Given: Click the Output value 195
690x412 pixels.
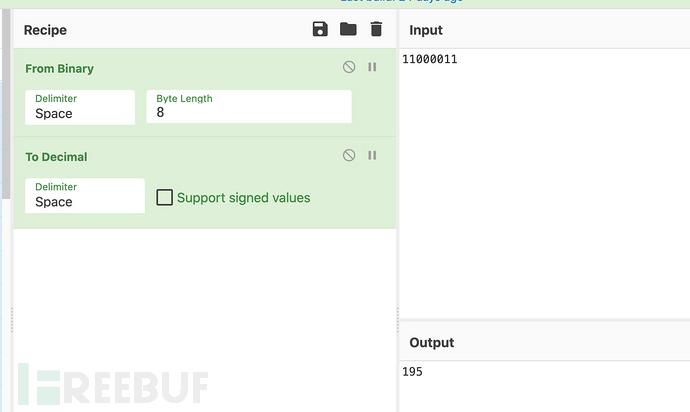Looking at the screenshot, I should [413, 372].
